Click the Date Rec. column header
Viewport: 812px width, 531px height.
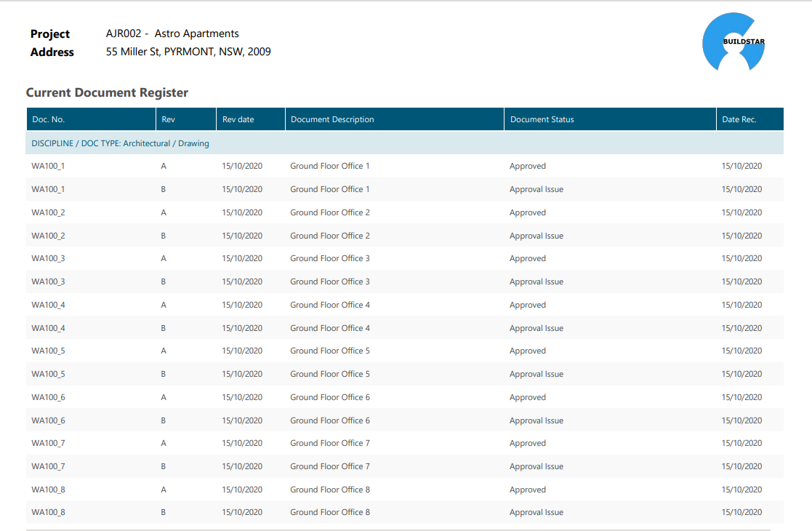(x=750, y=119)
